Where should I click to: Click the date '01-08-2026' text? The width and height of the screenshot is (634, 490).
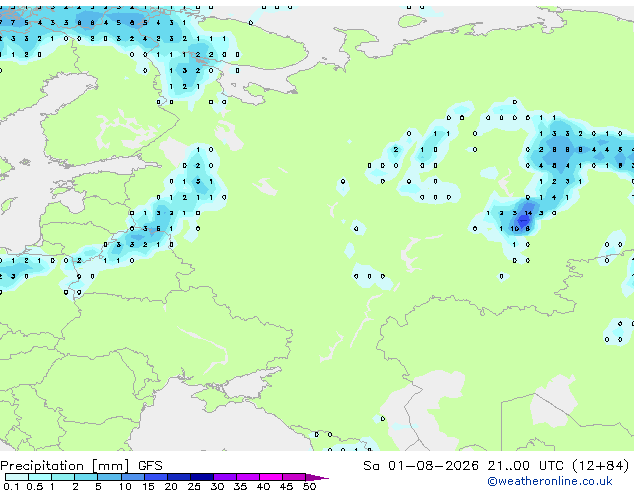(x=433, y=466)
